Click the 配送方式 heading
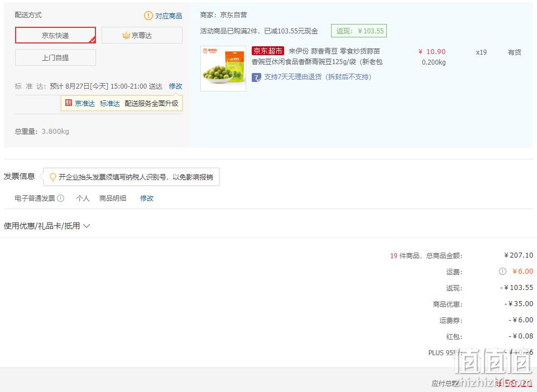The image size is (537, 392). (x=28, y=14)
